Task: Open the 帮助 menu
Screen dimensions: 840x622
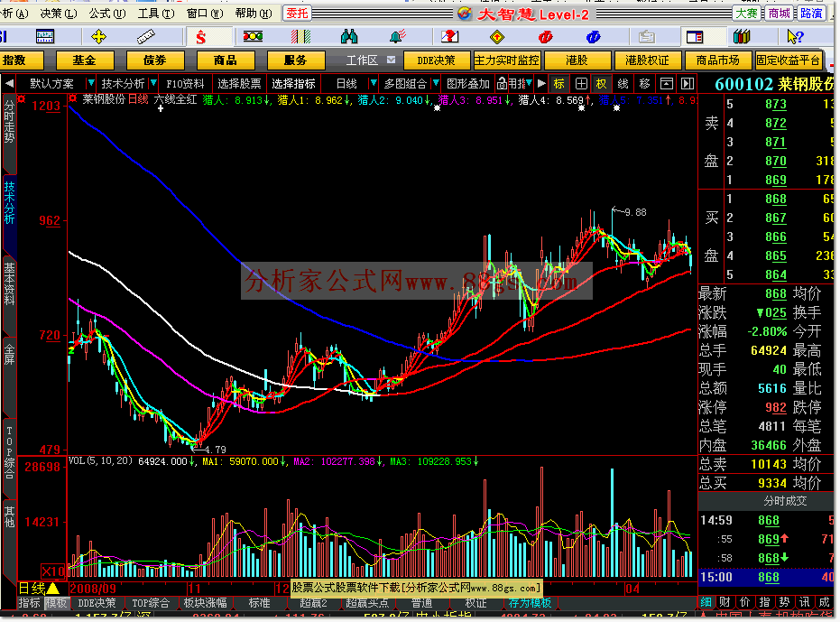Action: [x=254, y=14]
